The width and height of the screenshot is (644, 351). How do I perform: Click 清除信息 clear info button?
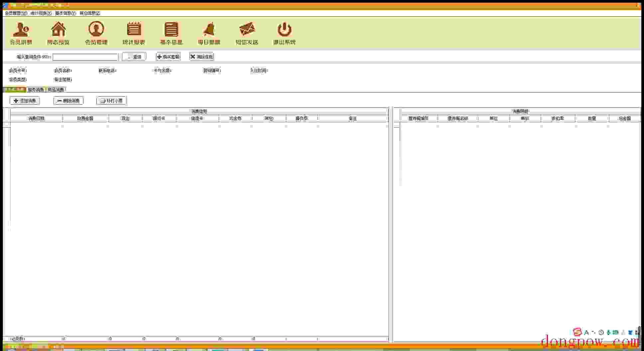tap(202, 57)
